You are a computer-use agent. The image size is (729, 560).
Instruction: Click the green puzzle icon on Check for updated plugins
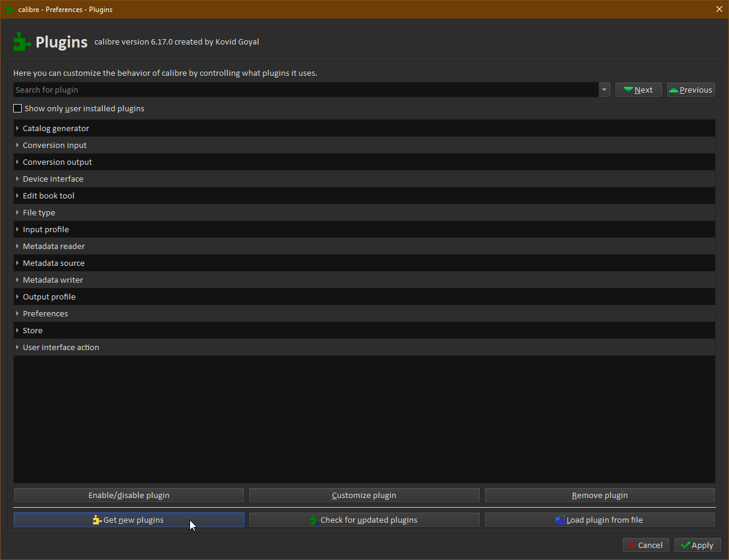click(314, 520)
